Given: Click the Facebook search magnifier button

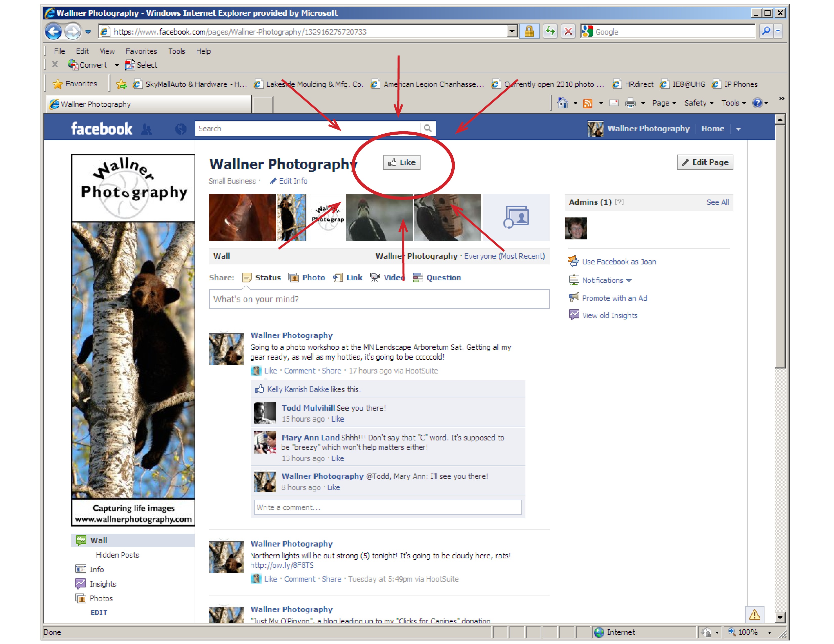Looking at the screenshot, I should 428,128.
